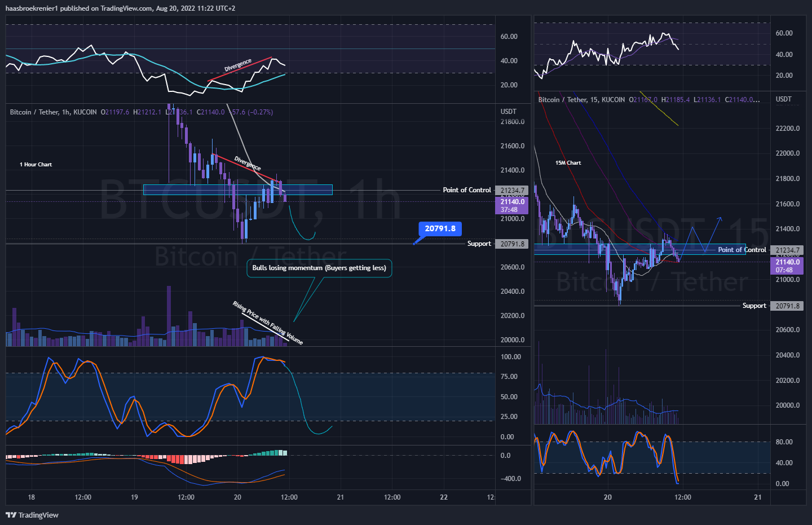Select the Support line label on 1h chart

pyautogui.click(x=479, y=244)
